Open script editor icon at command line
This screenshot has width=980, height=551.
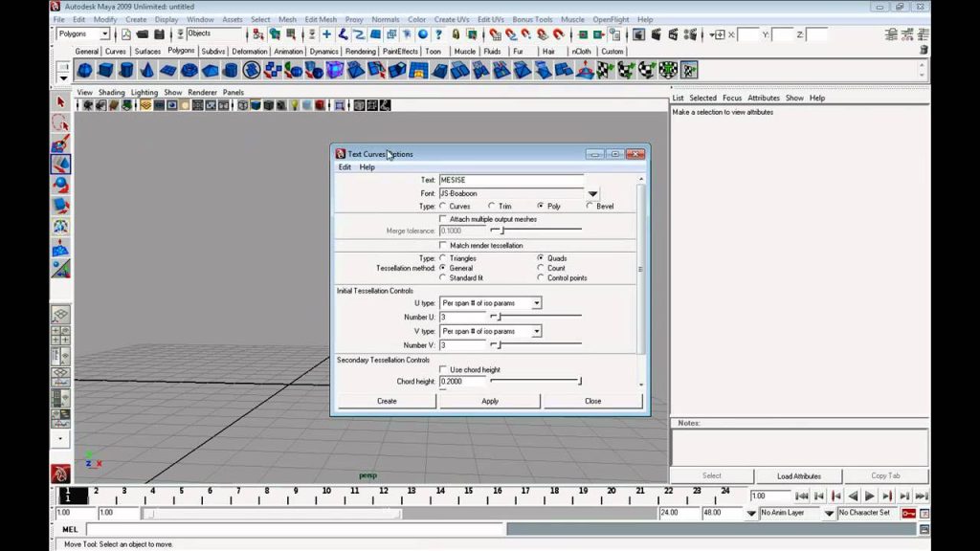(924, 529)
